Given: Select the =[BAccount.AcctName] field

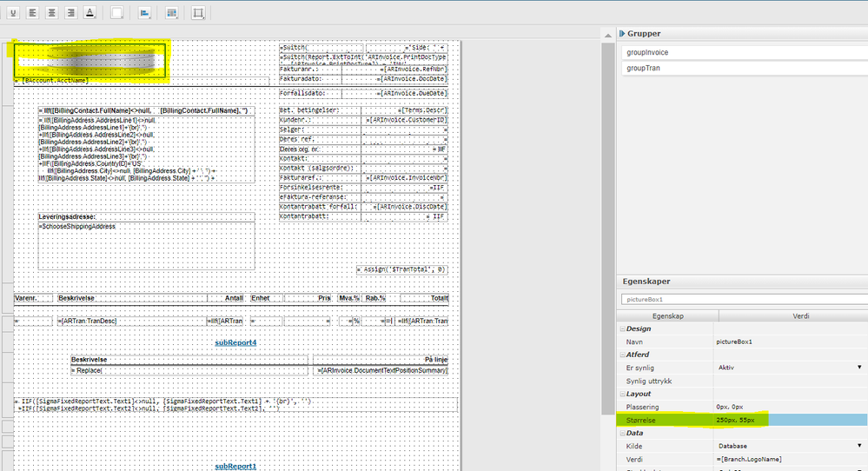Looking at the screenshot, I should click(142, 81).
